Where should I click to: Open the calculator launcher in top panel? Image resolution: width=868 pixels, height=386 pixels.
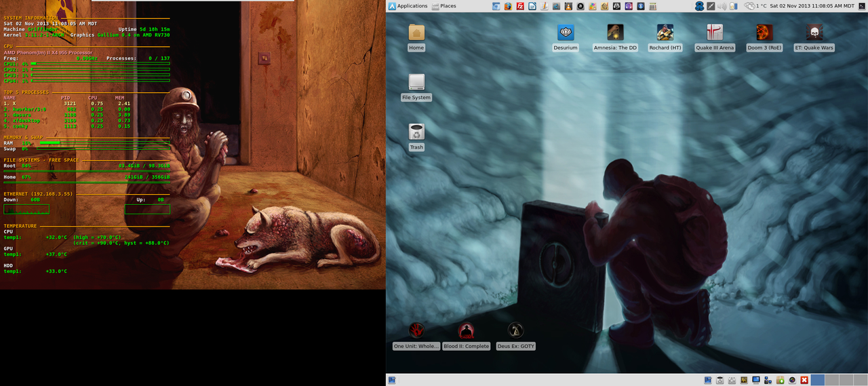652,6
